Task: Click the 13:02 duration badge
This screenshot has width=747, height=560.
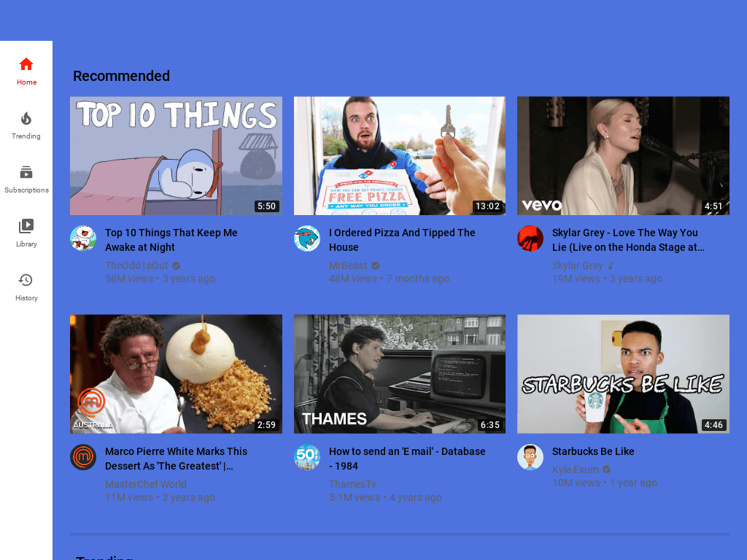Action: pos(488,206)
